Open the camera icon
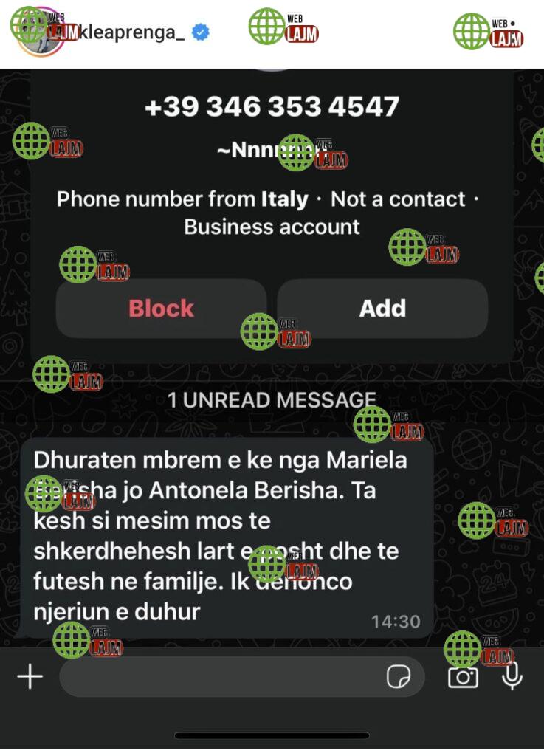Image resolution: width=544 pixels, height=756 pixels. click(x=463, y=677)
